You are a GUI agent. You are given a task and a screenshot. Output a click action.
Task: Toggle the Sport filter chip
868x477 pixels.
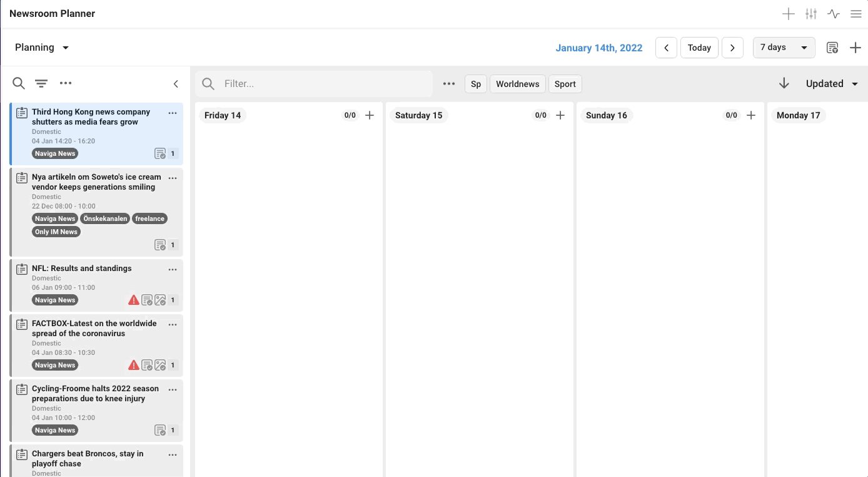coord(565,84)
